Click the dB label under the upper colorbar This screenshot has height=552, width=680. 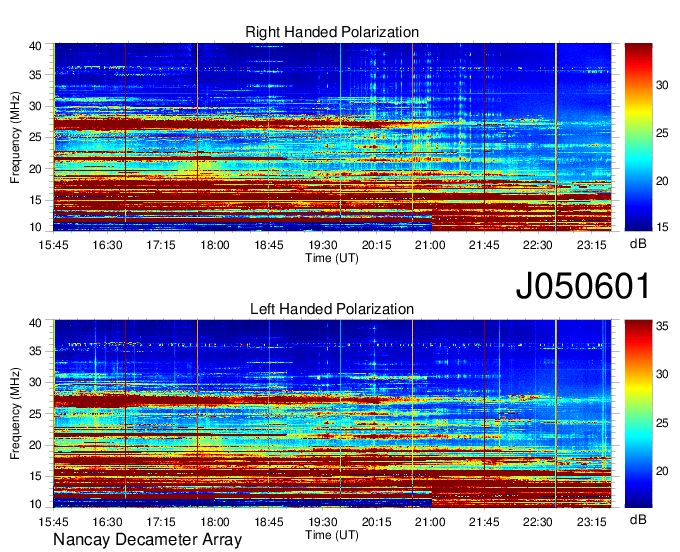click(x=638, y=244)
